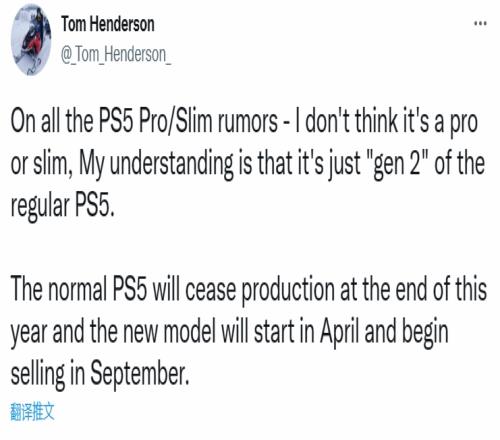
Task: Click the word "cease" in second paragraph
Action: (x=210, y=290)
